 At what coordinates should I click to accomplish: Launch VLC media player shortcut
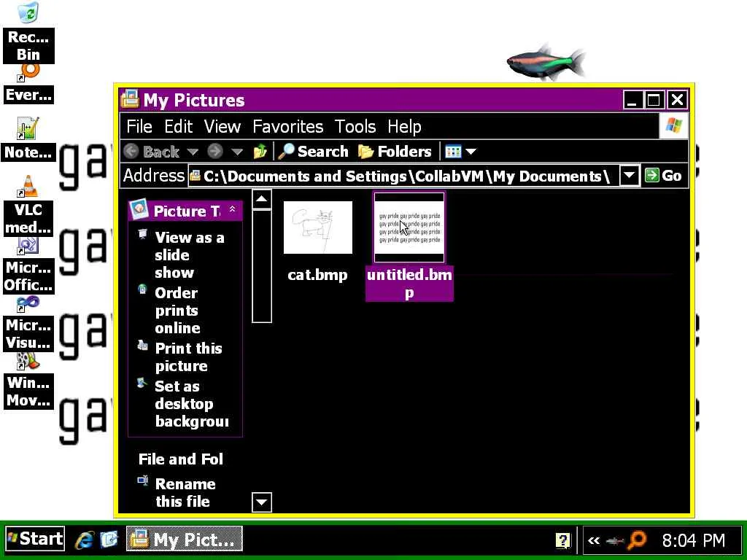tap(28, 206)
